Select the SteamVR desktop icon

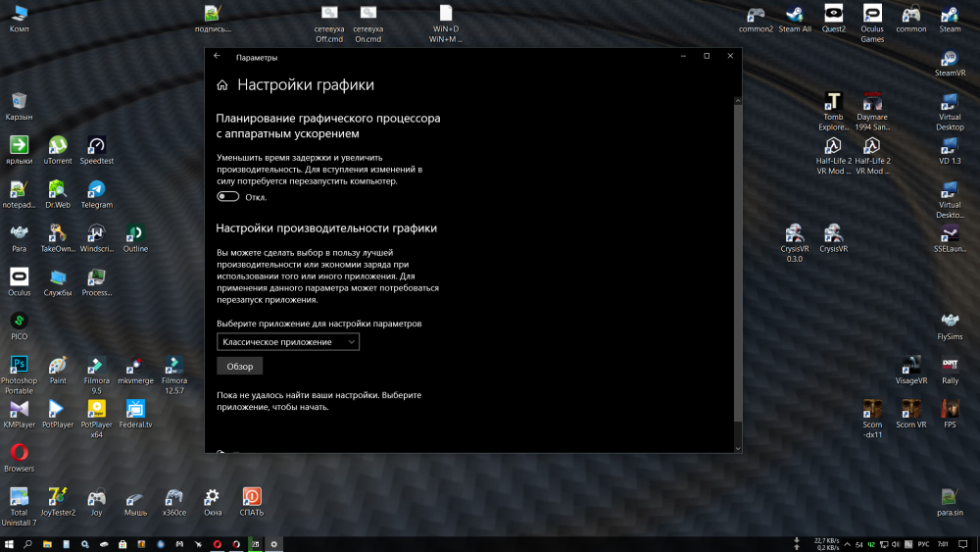pos(950,63)
